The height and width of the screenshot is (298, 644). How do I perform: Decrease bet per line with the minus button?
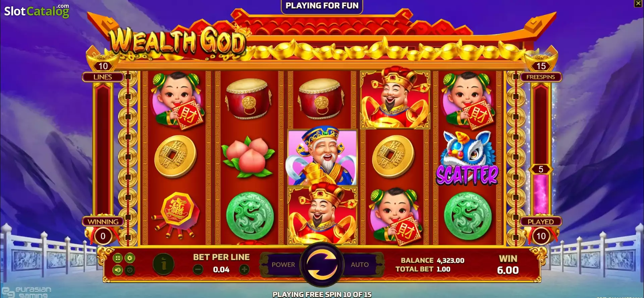[198, 269]
